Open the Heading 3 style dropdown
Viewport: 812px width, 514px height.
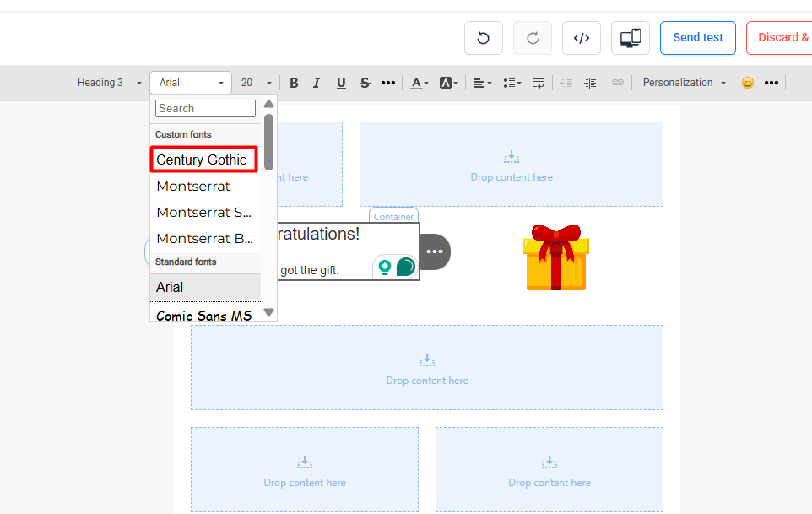110,83
